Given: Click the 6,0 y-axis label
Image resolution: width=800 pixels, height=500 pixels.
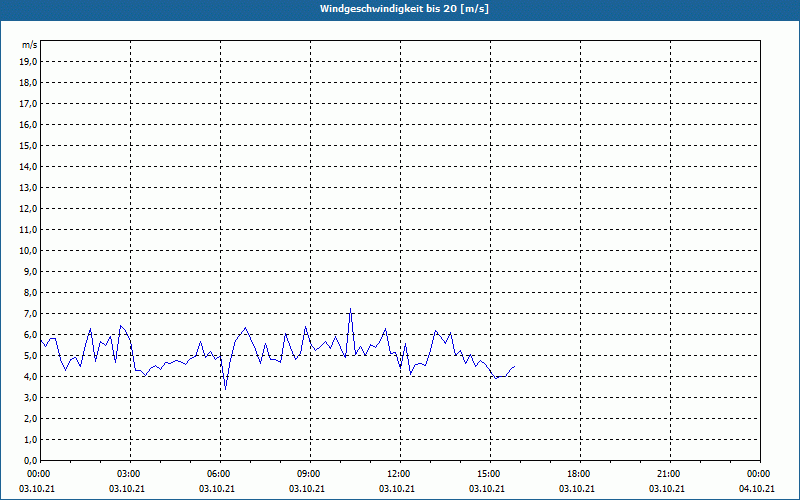Looking at the screenshot, I should [x=30, y=335].
